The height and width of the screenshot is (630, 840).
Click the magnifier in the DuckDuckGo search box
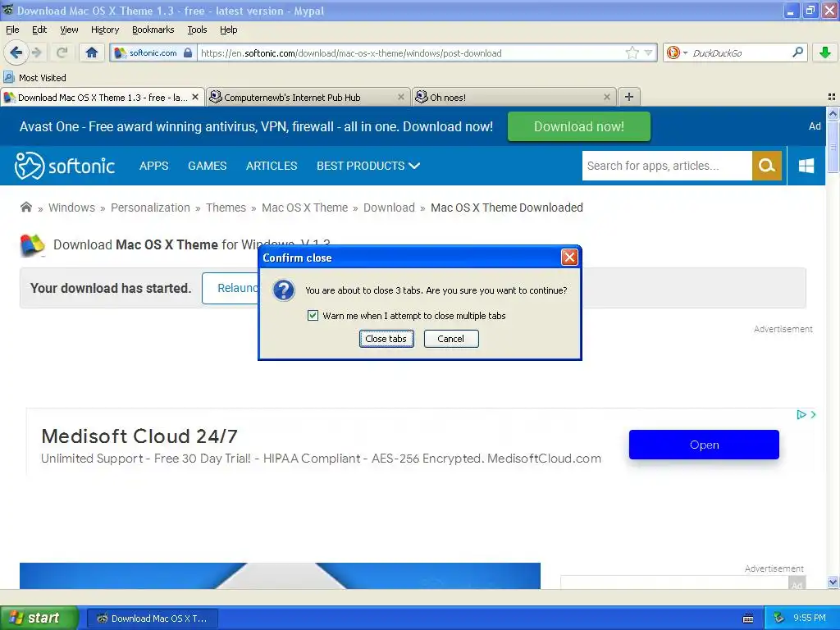(x=797, y=52)
